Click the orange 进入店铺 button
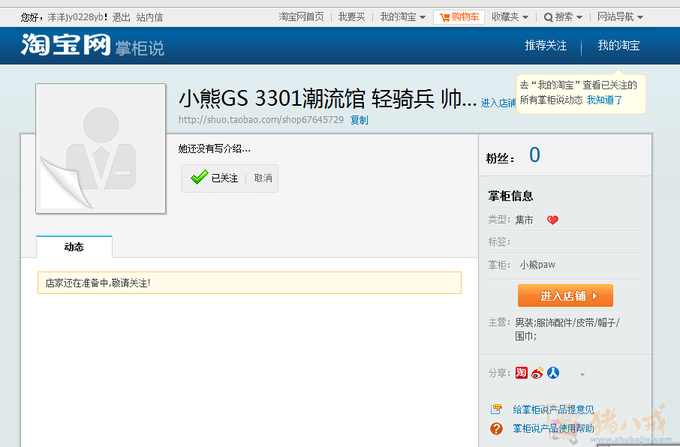680x447 pixels. pos(565,296)
